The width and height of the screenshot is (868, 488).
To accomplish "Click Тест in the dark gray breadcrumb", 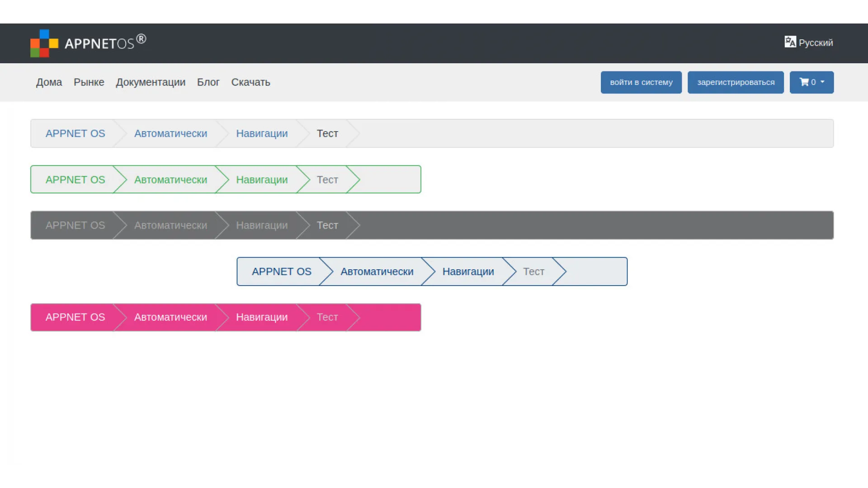I will [x=327, y=225].
